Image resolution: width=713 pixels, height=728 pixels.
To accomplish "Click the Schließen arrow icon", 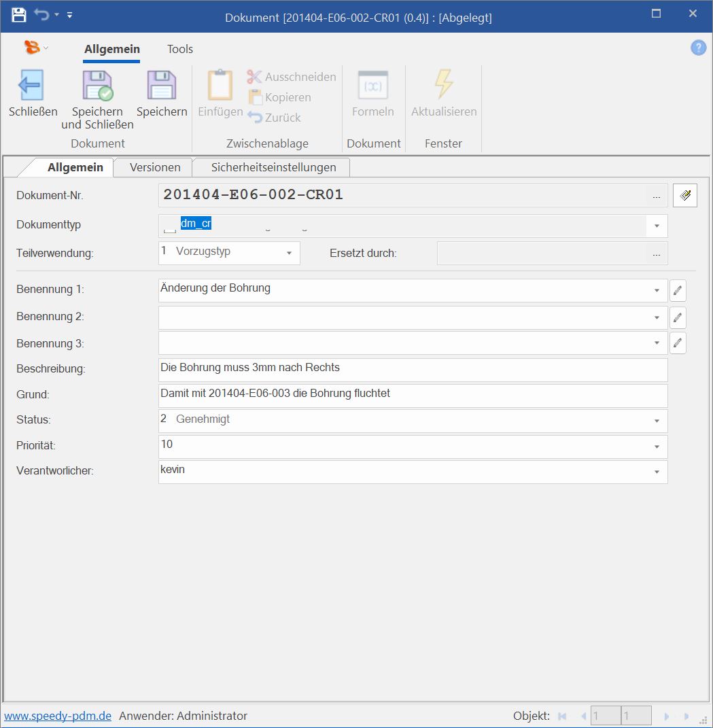I will click(x=32, y=86).
